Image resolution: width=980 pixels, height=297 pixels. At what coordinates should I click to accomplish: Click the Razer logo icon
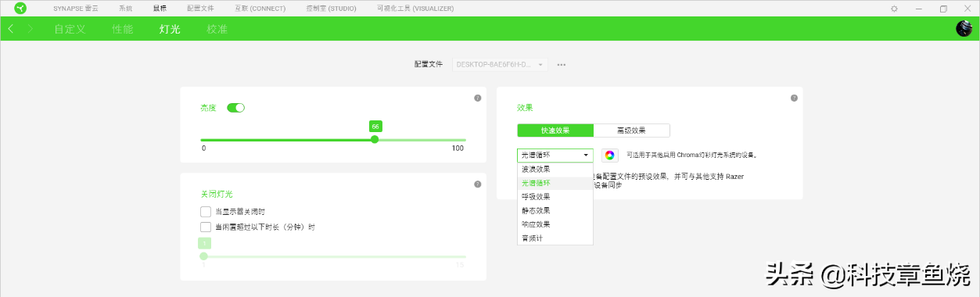coord(20,9)
